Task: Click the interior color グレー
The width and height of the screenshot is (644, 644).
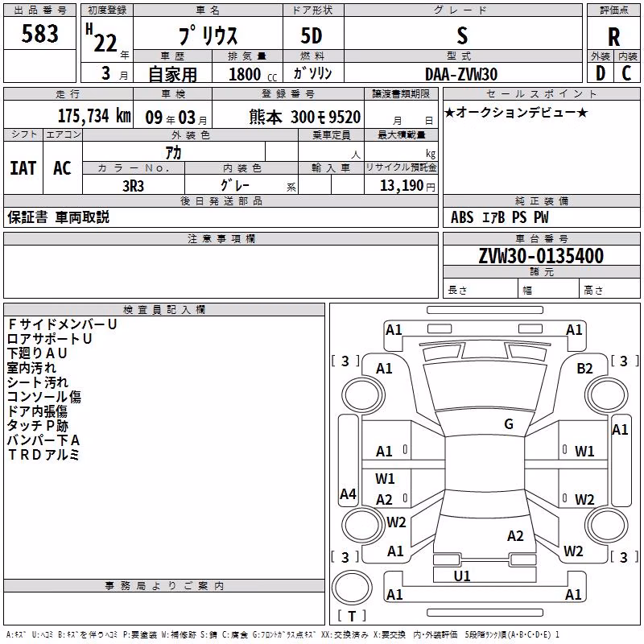Action: [235, 185]
